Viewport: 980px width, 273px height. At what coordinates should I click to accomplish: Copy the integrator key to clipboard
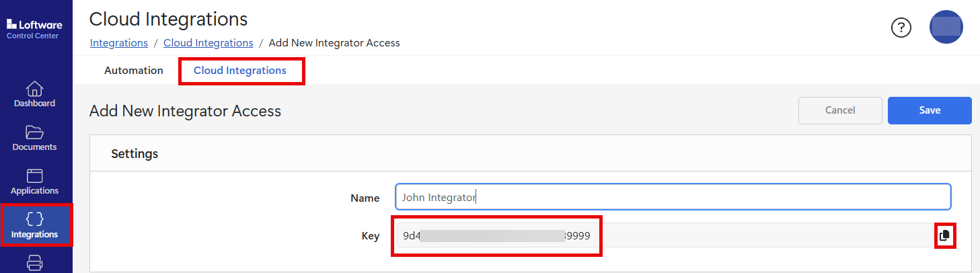click(944, 235)
